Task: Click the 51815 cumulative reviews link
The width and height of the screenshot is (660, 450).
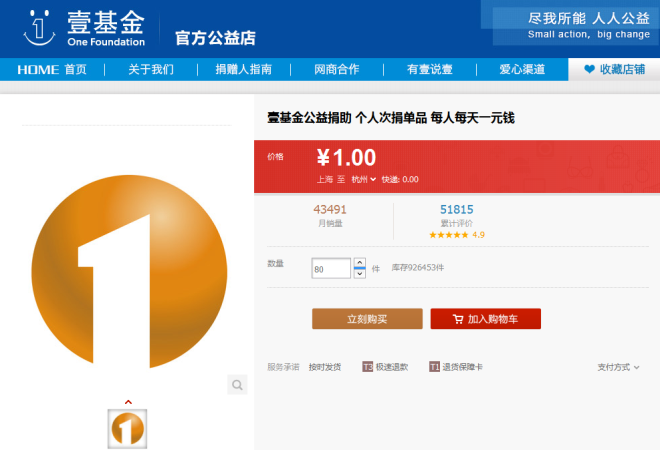Action: (456, 210)
